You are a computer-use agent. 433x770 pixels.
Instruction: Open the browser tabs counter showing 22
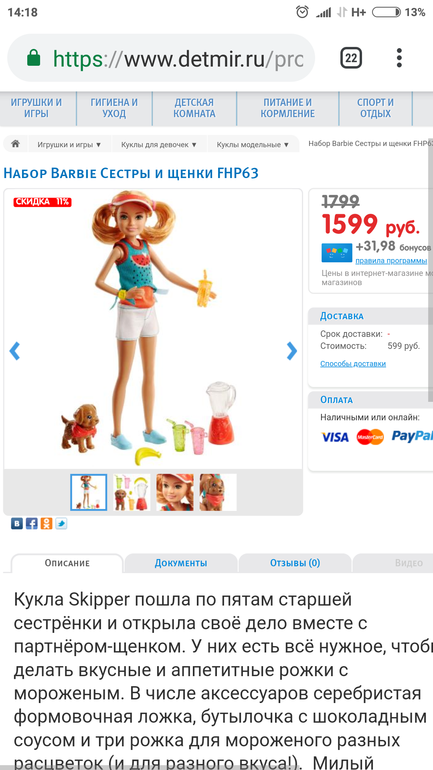351,58
